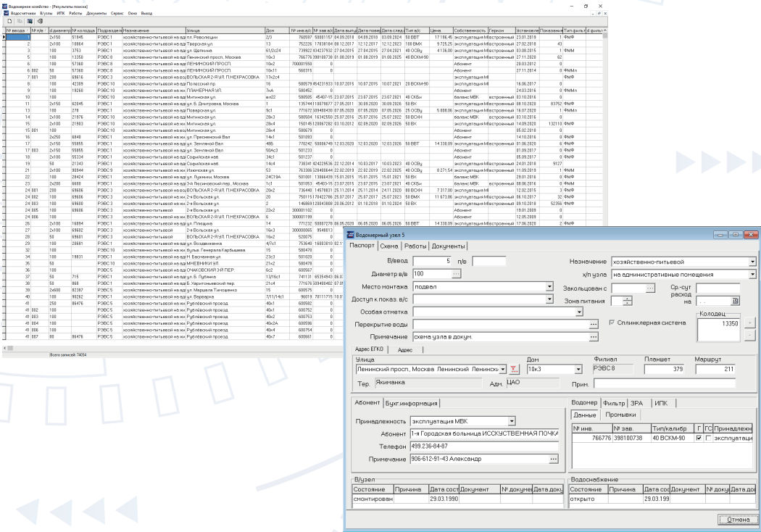The image size is (761, 532).
Task: Click the application icon in the menu bar
Action: click(5, 13)
